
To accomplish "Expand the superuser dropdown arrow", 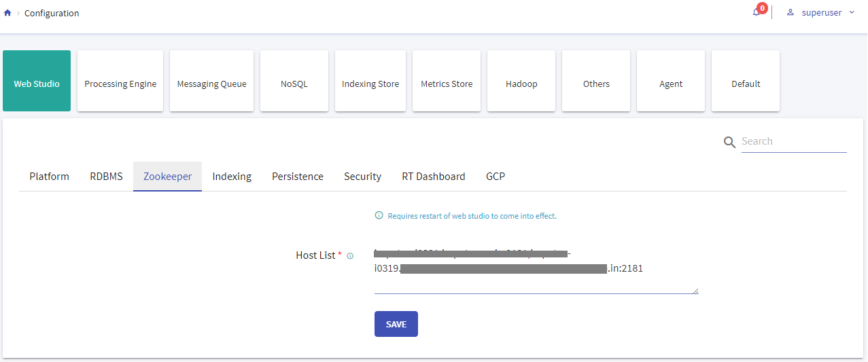I will (x=852, y=12).
